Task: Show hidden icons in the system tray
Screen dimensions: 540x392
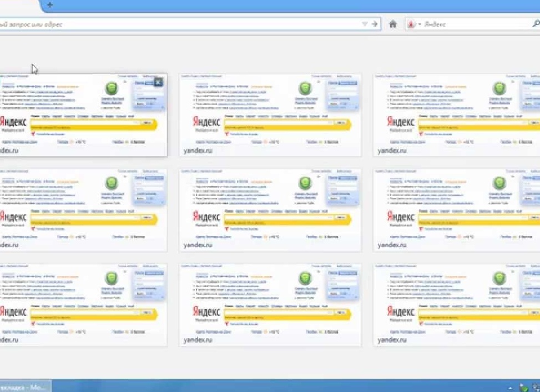Action: pyautogui.click(x=509, y=388)
